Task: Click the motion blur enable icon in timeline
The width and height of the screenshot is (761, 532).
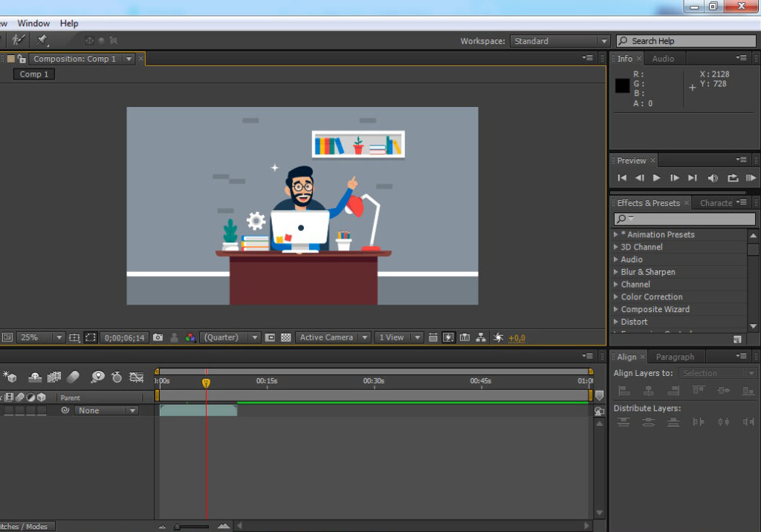Action: [73, 377]
